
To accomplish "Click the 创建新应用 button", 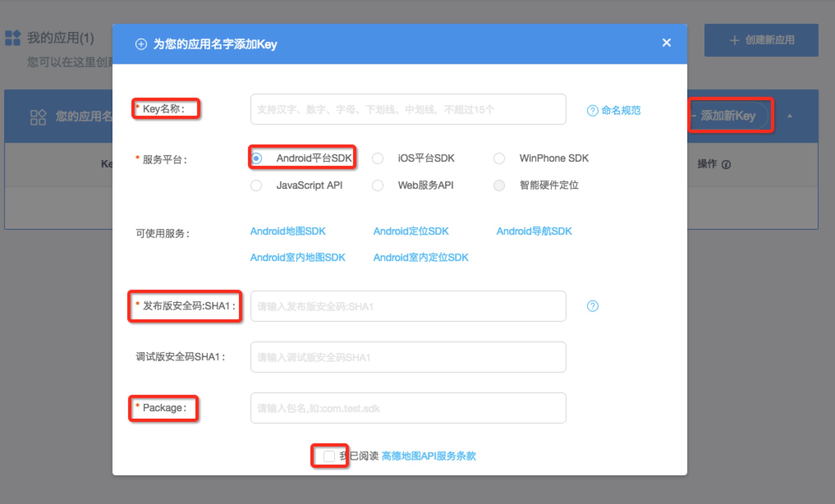I will point(761,40).
